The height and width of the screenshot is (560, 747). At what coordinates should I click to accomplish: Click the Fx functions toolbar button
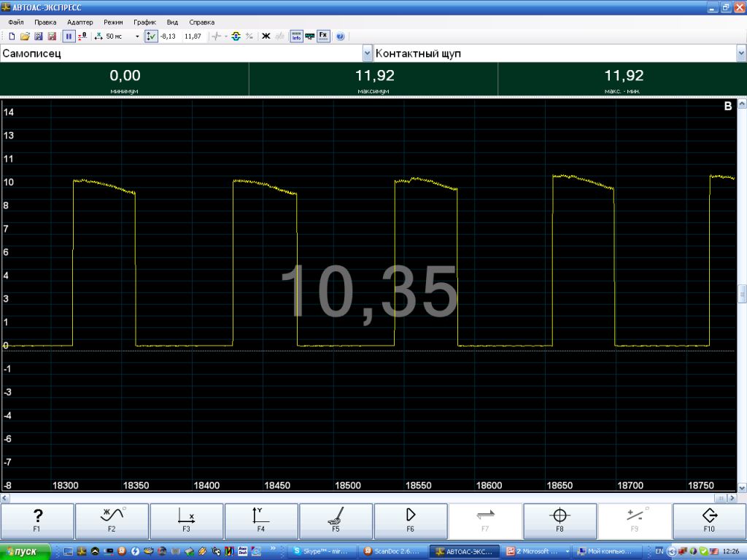(x=323, y=36)
